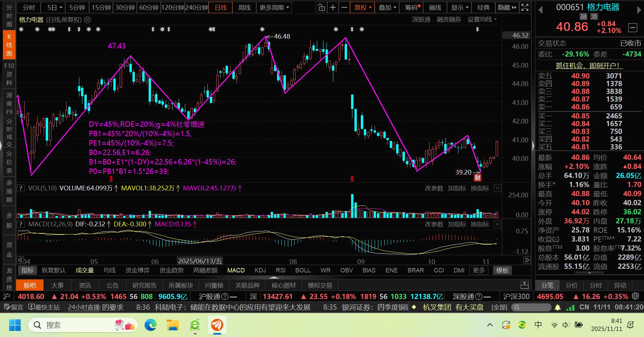Zoom in the K-line chart with plus
This screenshot has width=644, height=337.
(x=333, y=7)
